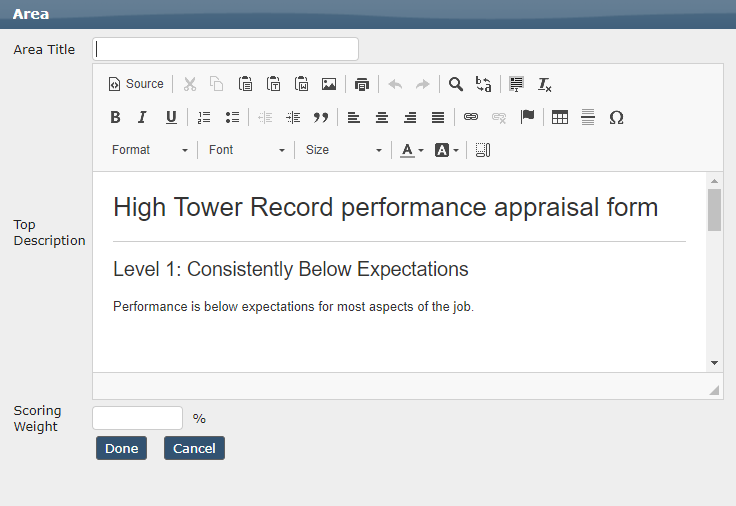Click the Done button
Image resolution: width=736 pixels, height=506 pixels.
[122, 448]
